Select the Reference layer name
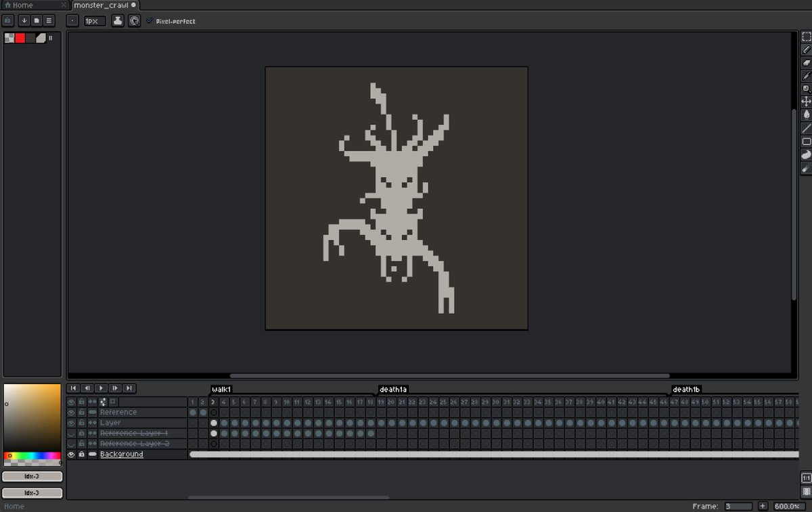812x512 pixels. tap(118, 412)
